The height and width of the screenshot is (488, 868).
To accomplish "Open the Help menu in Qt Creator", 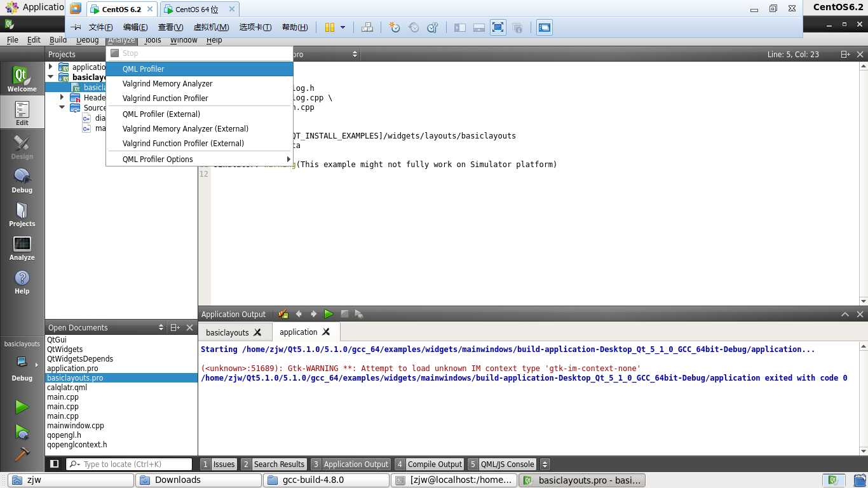I will [214, 39].
